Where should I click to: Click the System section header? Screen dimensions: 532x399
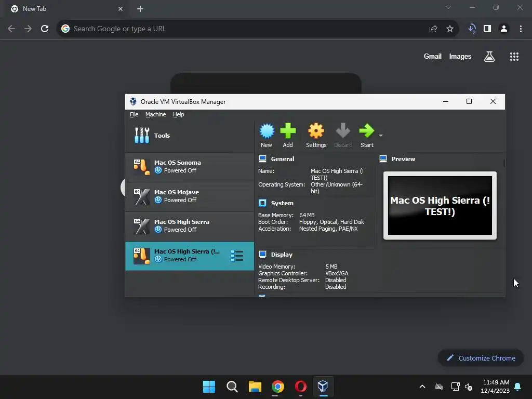pyautogui.click(x=282, y=203)
